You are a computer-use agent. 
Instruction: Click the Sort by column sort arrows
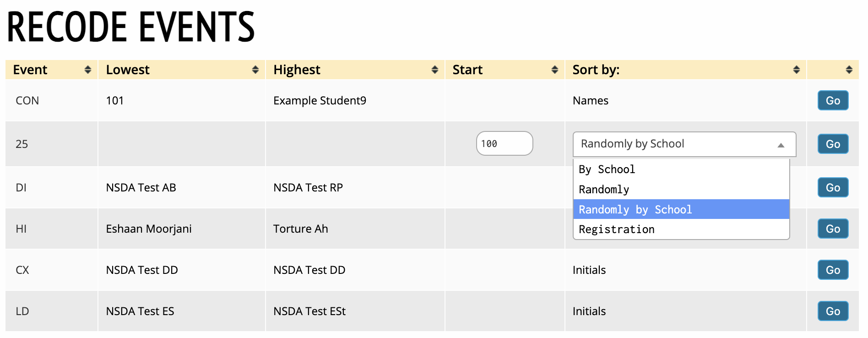point(796,70)
